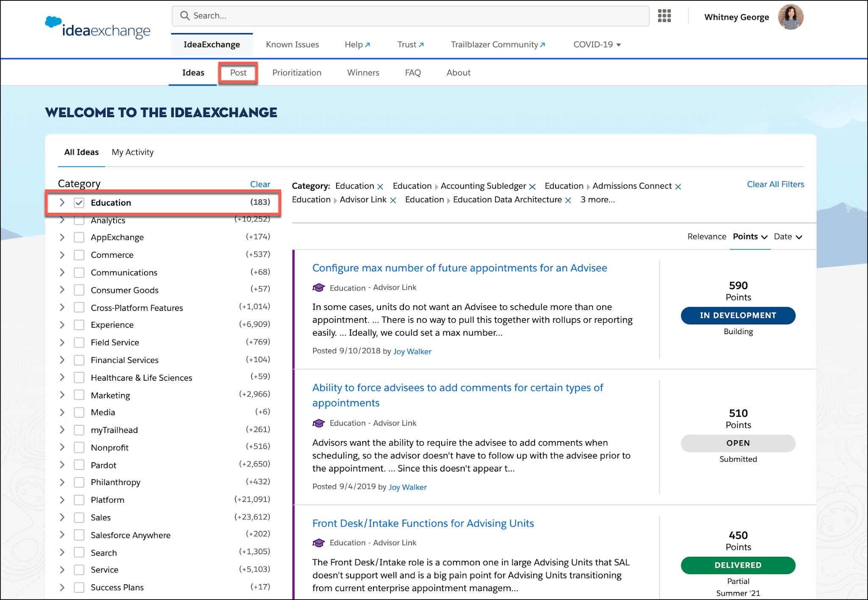Click Trailblazer Community external link arrow icon
Viewport: 868px width, 600px height.
pyautogui.click(x=542, y=45)
